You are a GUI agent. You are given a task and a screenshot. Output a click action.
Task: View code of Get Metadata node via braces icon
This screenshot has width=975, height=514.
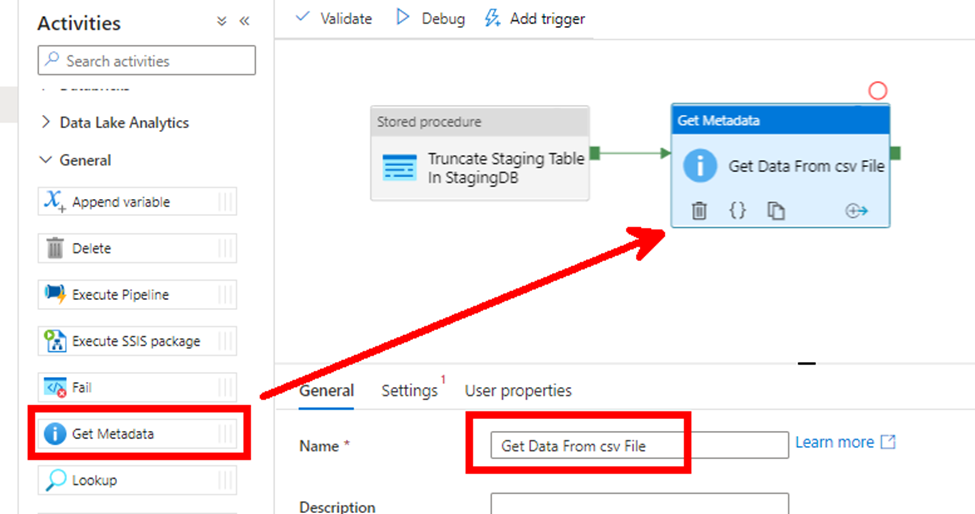(x=737, y=211)
